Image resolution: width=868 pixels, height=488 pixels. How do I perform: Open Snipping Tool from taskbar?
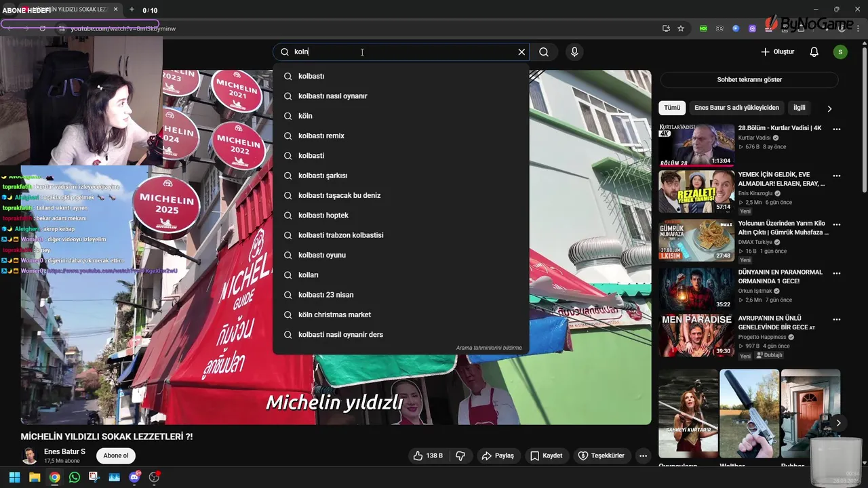94,477
